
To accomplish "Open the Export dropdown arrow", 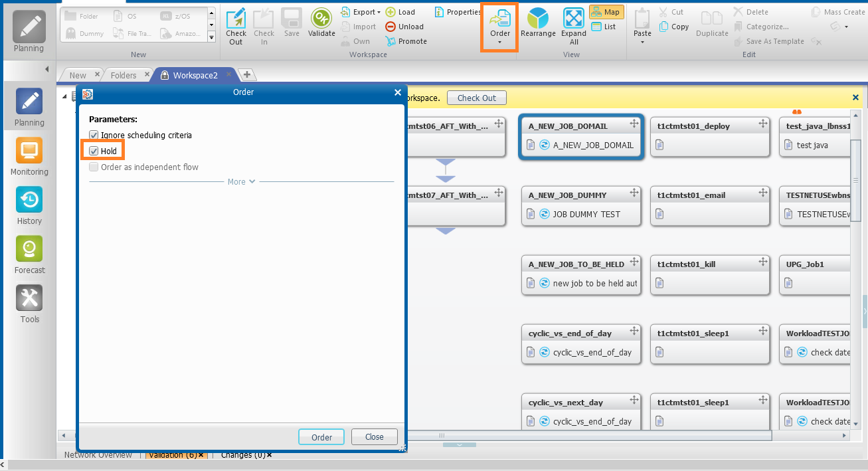I will tap(379, 12).
